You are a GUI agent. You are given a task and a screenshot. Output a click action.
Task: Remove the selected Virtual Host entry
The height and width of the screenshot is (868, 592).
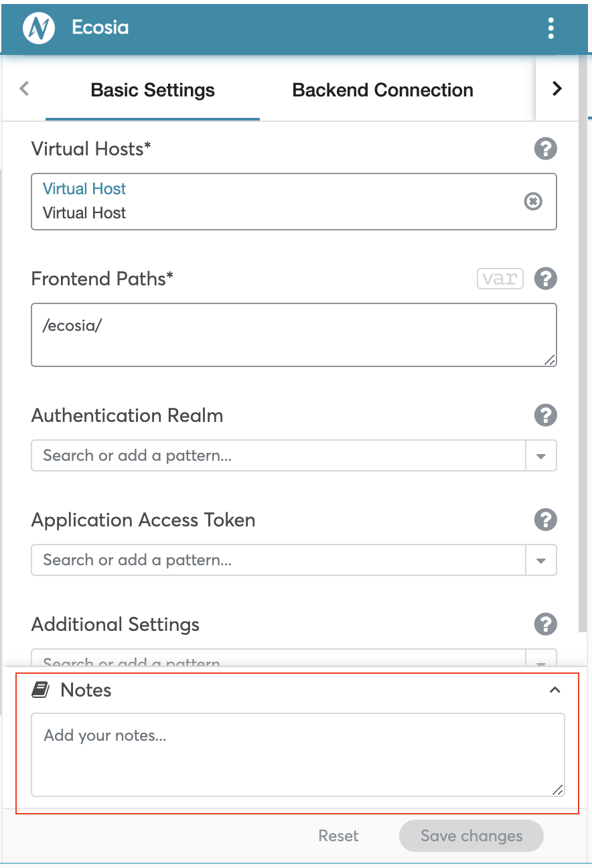pyautogui.click(x=533, y=201)
